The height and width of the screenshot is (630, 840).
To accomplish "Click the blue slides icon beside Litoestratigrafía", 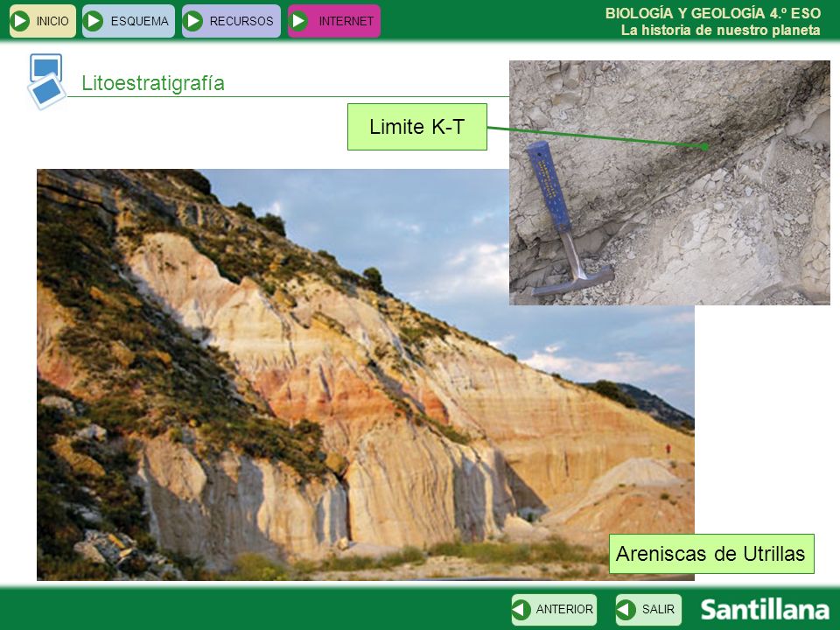I will coord(46,82).
